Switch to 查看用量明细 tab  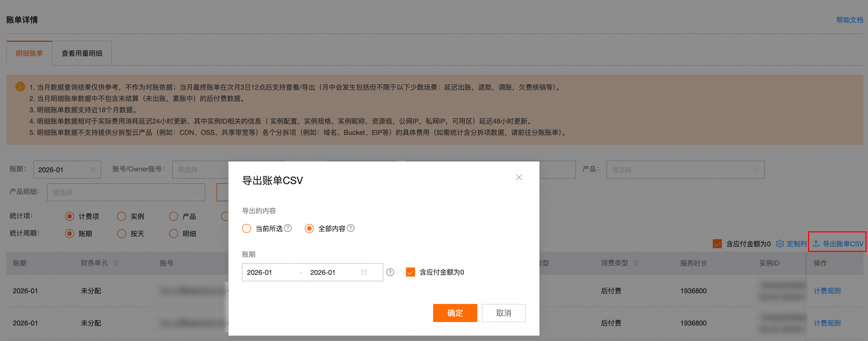click(82, 53)
